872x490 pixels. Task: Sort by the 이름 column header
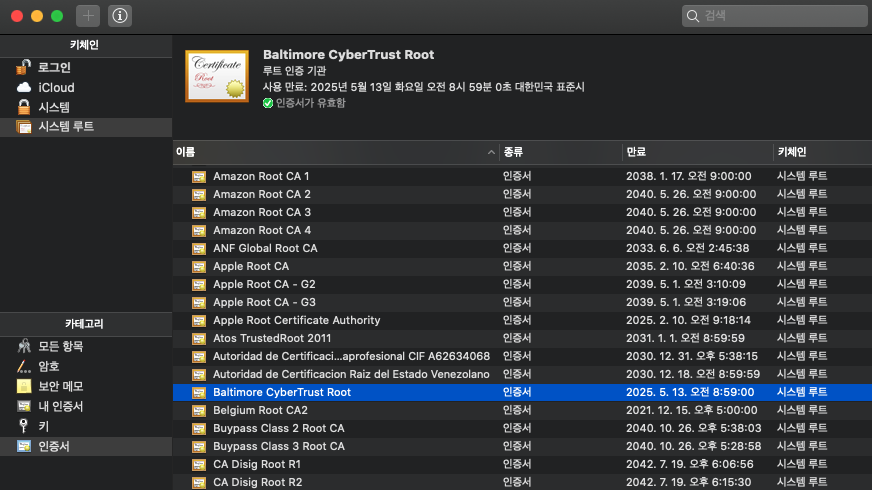coord(336,152)
